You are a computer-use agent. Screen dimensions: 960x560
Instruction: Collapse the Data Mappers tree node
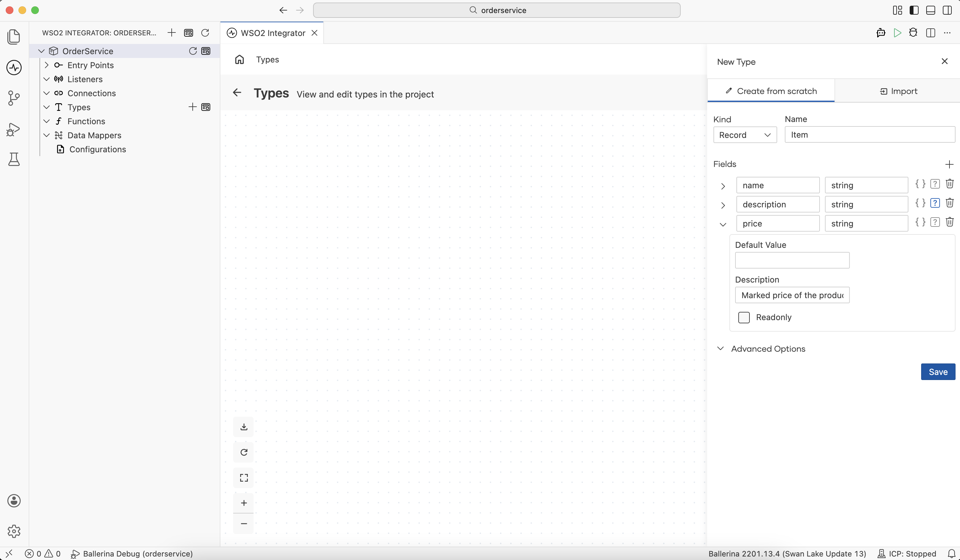(x=47, y=135)
